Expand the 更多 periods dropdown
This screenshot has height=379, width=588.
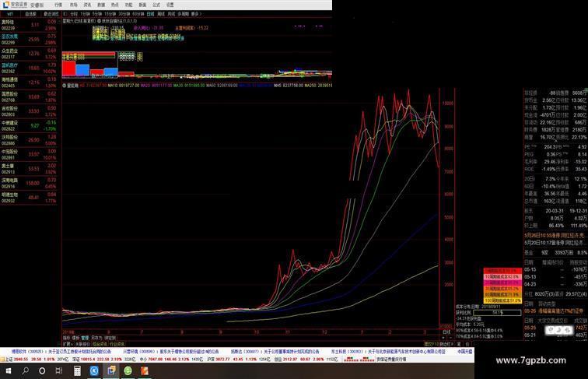pyautogui.click(x=196, y=14)
